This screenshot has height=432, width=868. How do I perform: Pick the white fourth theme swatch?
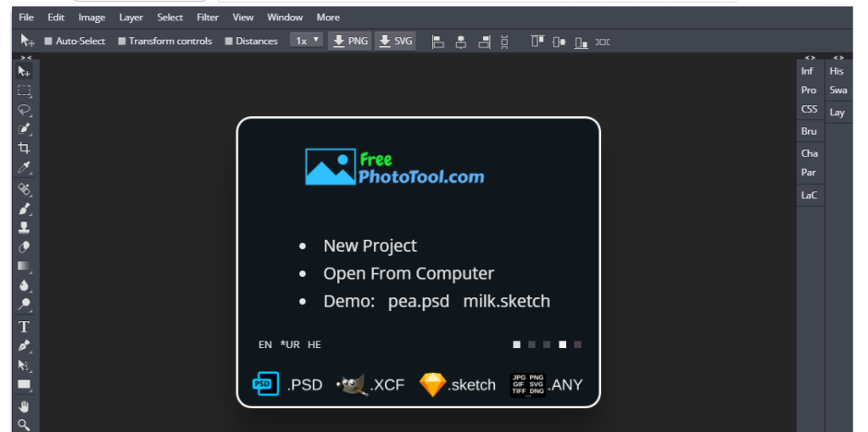click(563, 345)
